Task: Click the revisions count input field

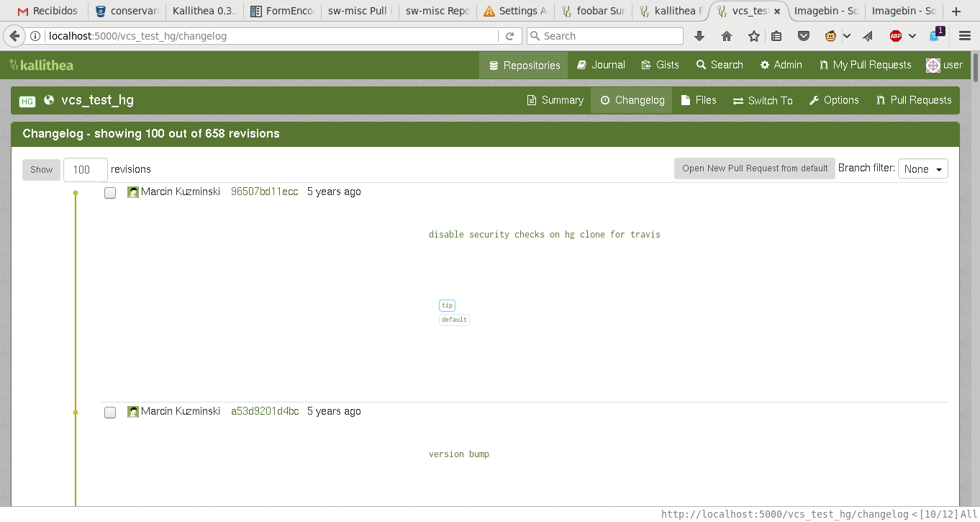Action: [86, 170]
